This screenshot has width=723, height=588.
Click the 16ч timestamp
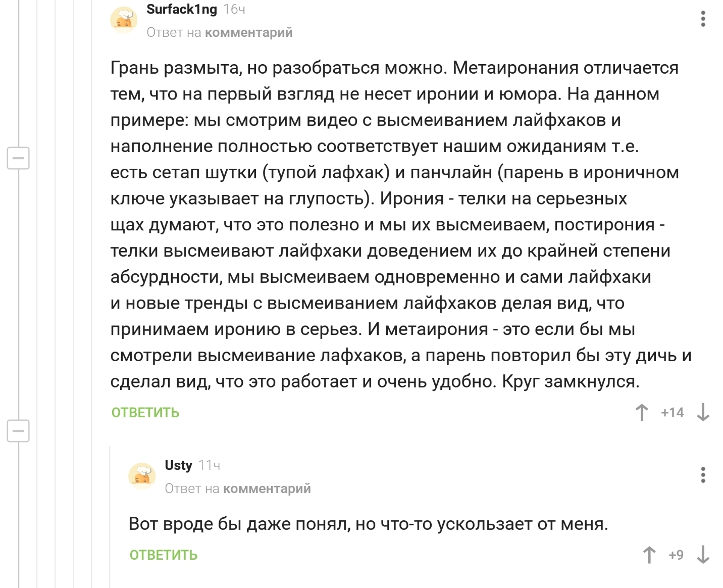pyautogui.click(x=234, y=9)
